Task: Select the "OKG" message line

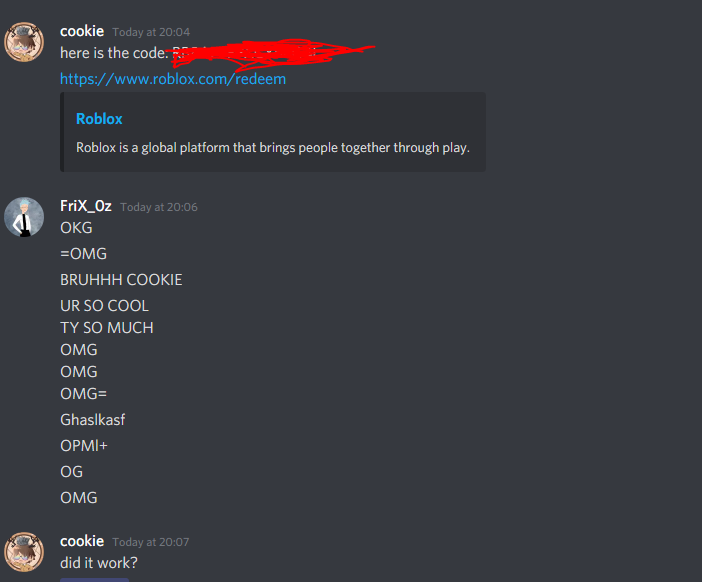Action: pos(76,228)
